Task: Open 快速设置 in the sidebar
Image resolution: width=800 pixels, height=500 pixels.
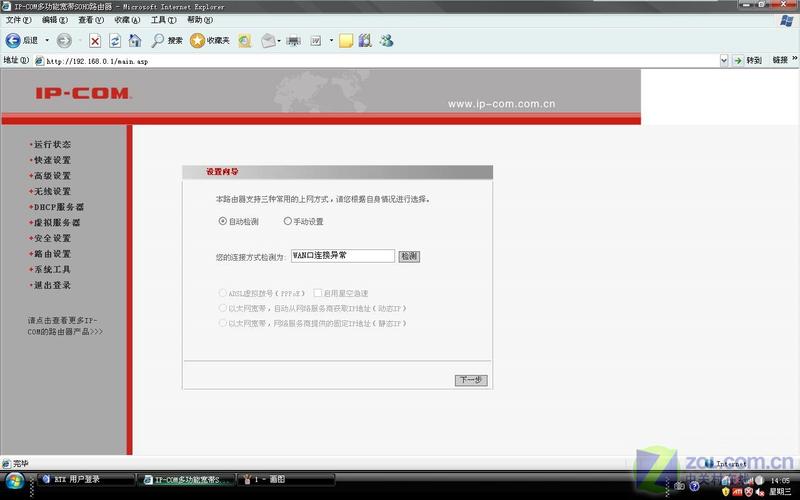Action: click(52, 160)
